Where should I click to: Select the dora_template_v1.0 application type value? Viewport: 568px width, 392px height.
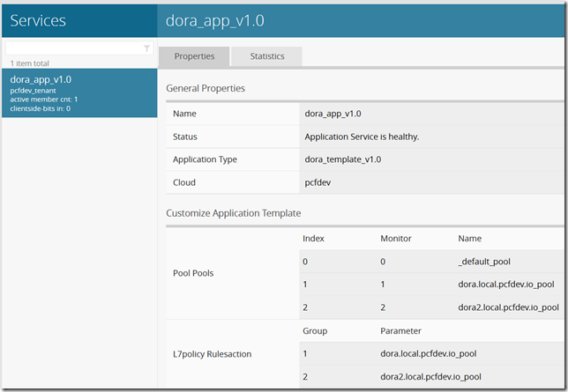pos(345,159)
